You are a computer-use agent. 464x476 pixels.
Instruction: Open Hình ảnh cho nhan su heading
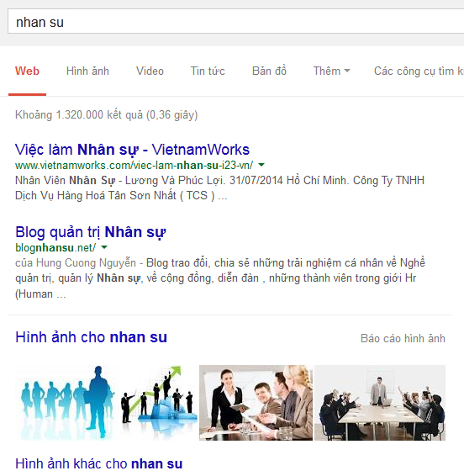coord(92,337)
